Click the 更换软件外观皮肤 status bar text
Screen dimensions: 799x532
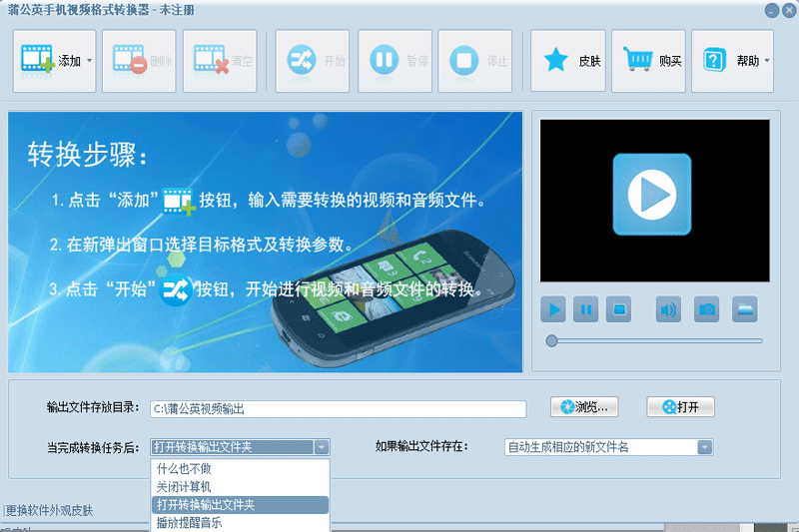pyautogui.click(x=49, y=511)
